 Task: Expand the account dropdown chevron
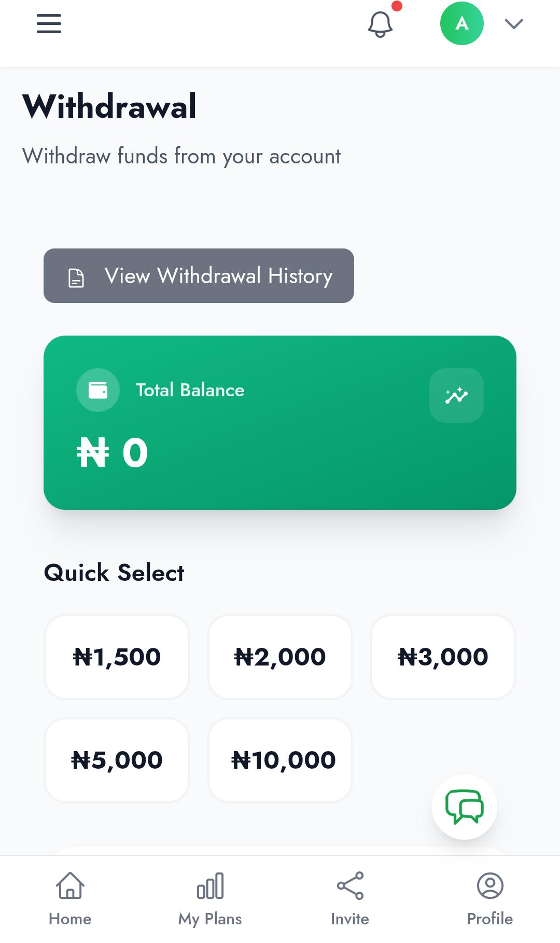(x=513, y=23)
